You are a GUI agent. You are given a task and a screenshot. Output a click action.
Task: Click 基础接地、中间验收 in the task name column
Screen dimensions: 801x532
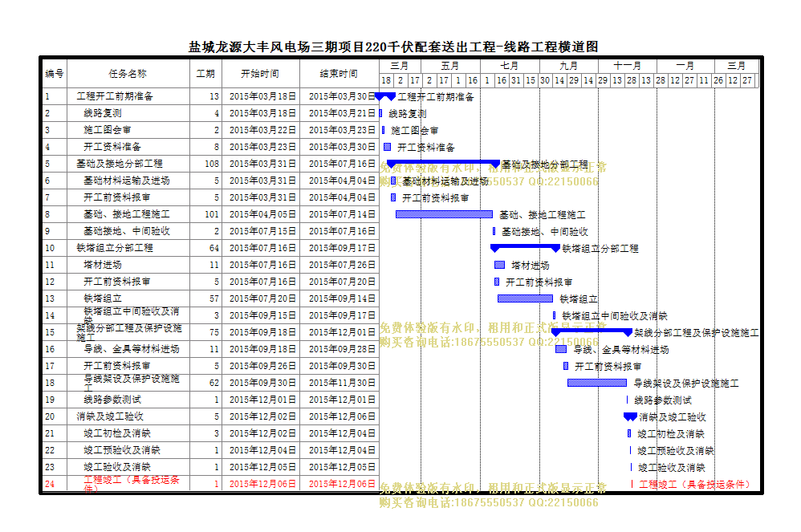(127, 231)
